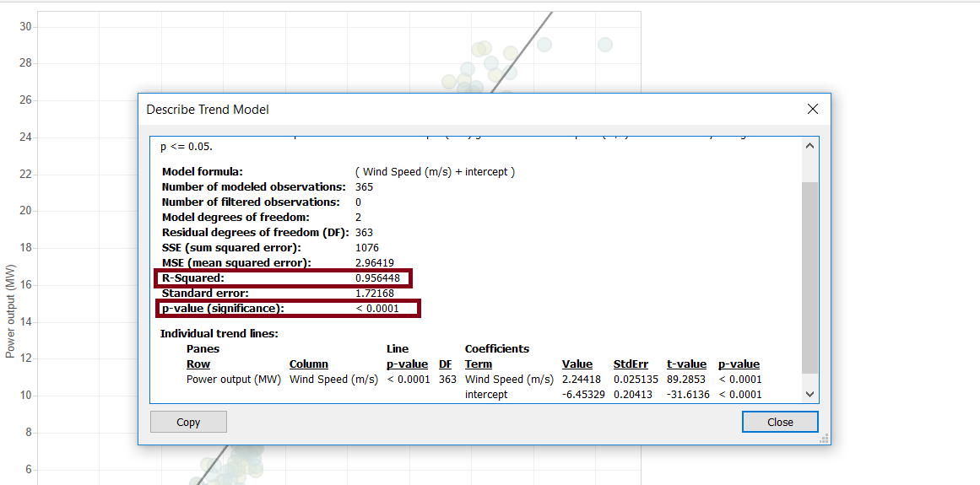Image resolution: width=980 pixels, height=485 pixels.
Task: Click the intercept t-value -31.6136
Action: pos(687,395)
